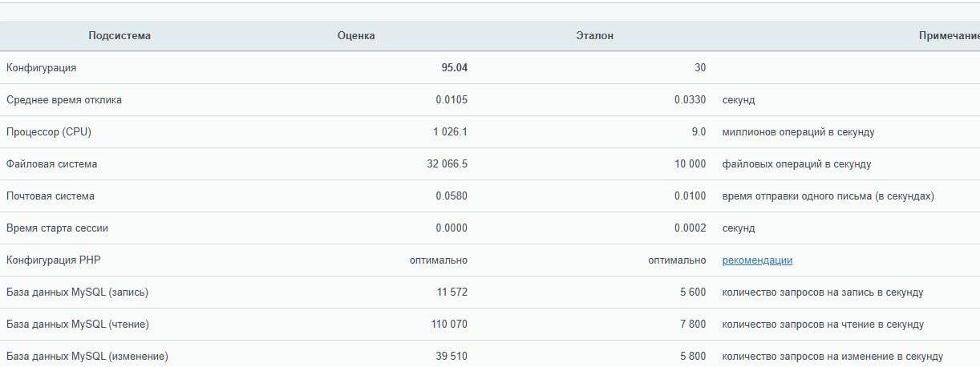Click the MySQL read score 110 070
The height and width of the screenshot is (367, 980).
[449, 325]
